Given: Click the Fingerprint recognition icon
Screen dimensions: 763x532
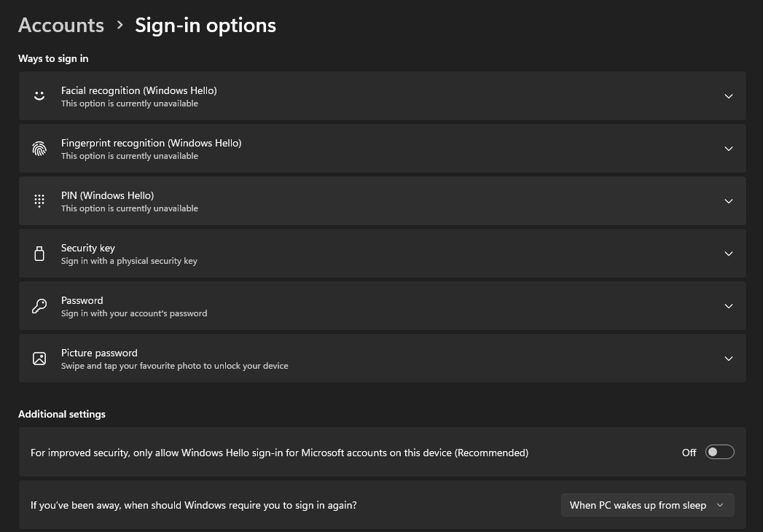Looking at the screenshot, I should pos(39,148).
